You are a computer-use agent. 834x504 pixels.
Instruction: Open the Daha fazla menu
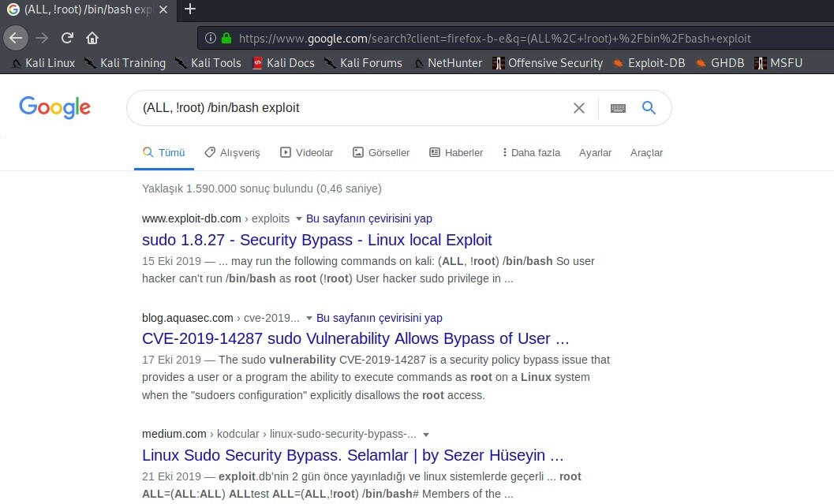click(531, 152)
